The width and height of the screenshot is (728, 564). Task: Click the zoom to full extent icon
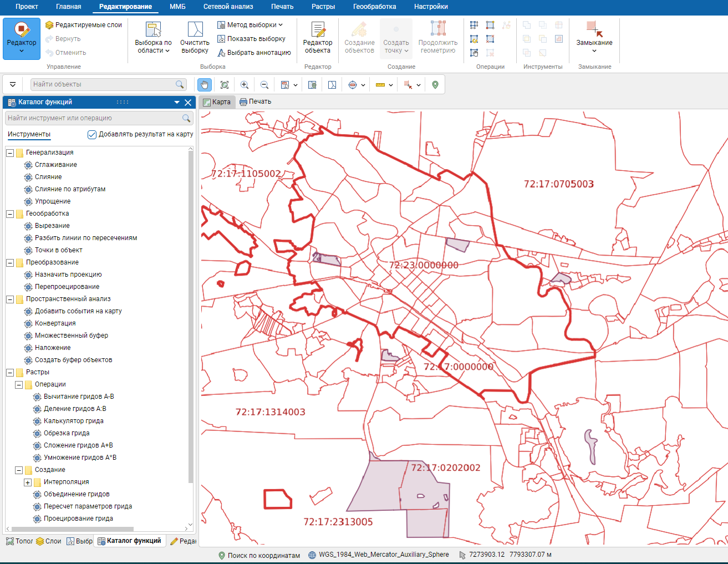click(x=225, y=85)
